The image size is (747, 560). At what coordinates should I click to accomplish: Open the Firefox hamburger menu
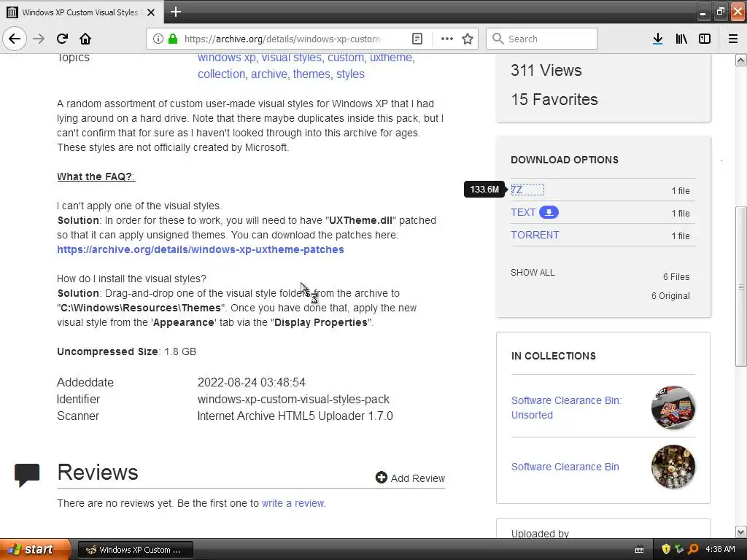[x=733, y=39]
